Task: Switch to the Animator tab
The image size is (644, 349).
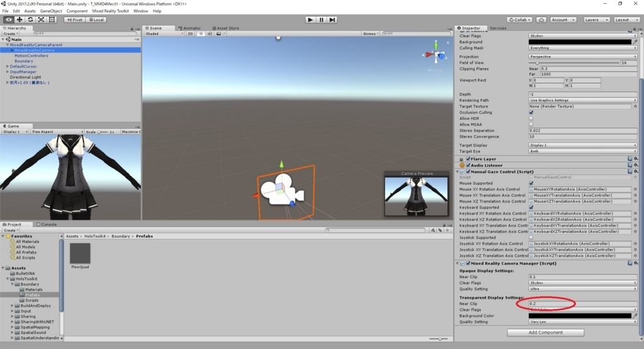Action: click(189, 28)
